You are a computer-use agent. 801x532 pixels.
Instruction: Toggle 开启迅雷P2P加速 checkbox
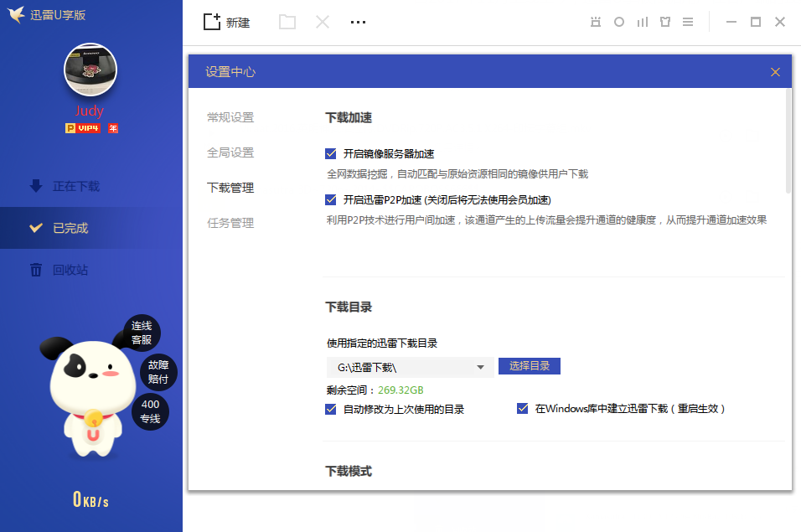coord(330,199)
